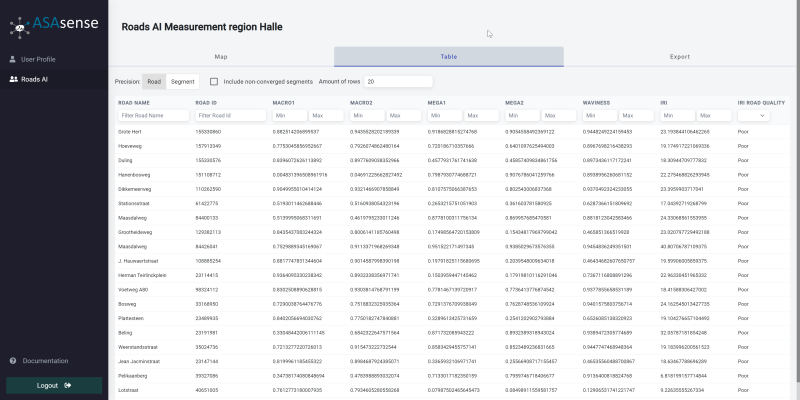800x400 pixels.
Task: Switch to the Map tab
Action: [x=221, y=57]
